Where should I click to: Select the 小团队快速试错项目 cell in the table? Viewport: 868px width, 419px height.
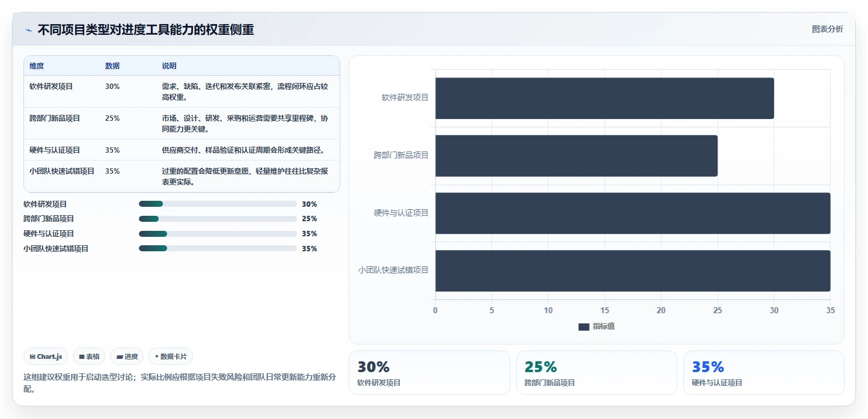(62, 171)
